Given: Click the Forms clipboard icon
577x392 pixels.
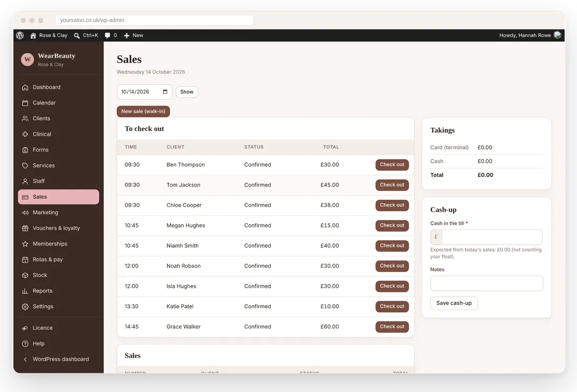Looking at the screenshot, I should point(25,150).
